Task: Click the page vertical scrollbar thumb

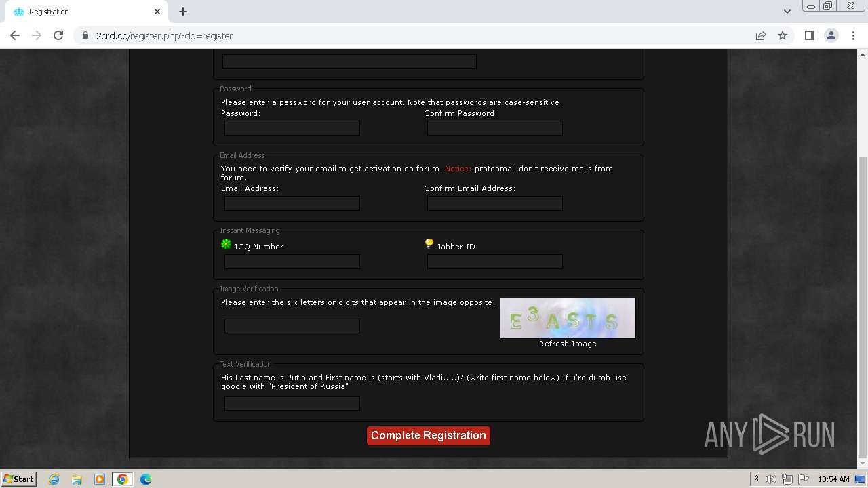Action: [x=863, y=306]
